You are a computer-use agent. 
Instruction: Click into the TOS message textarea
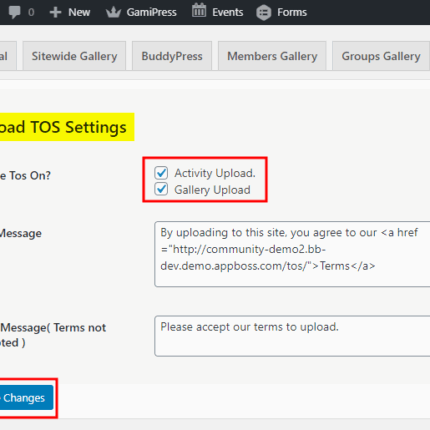292,254
